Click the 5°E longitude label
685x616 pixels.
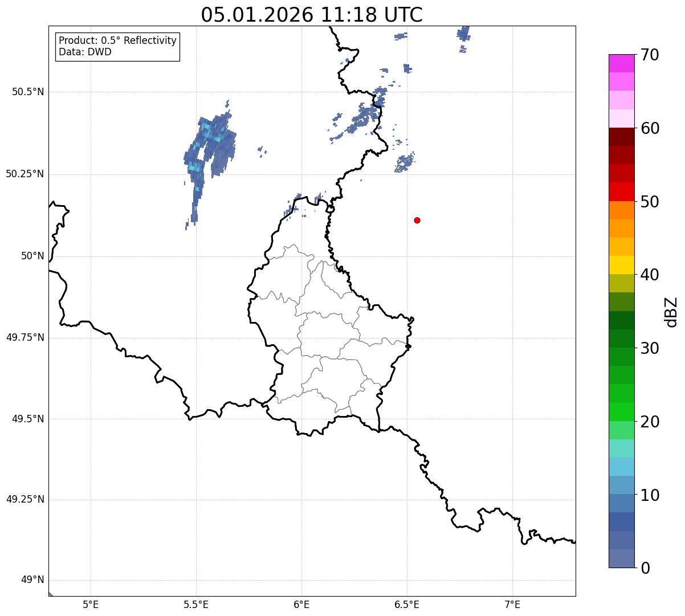point(91,604)
